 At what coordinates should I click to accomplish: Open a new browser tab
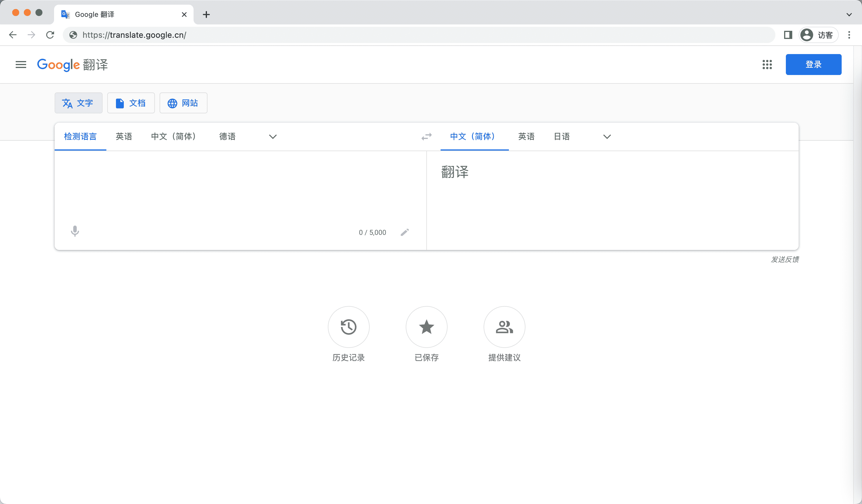click(x=206, y=14)
